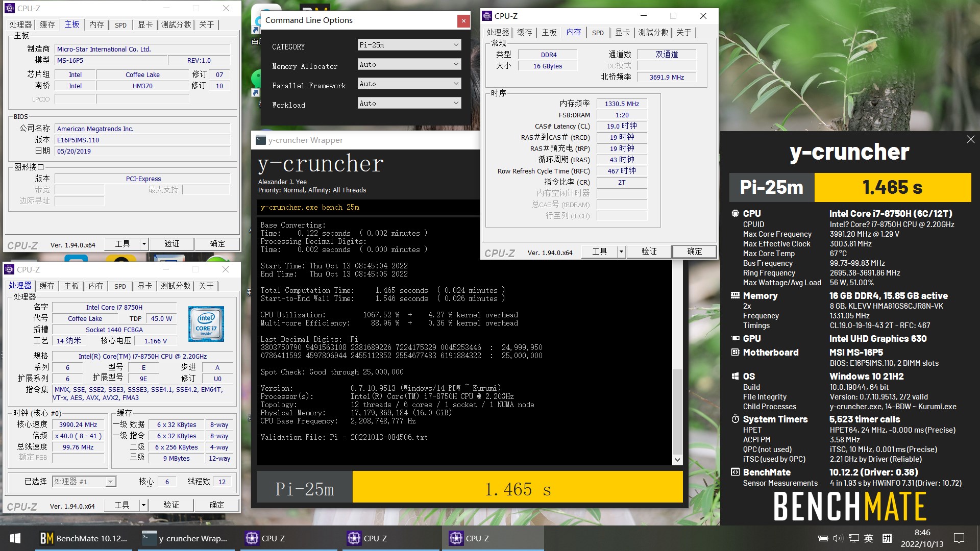980x551 pixels.
Task: Toggle the input language indicator 英
Action: pos(869,538)
